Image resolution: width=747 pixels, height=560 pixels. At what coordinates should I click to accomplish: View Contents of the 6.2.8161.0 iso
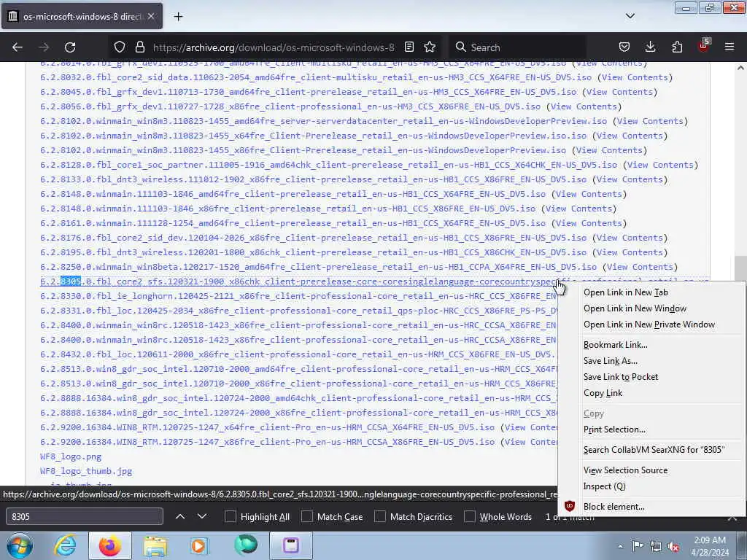(x=589, y=223)
